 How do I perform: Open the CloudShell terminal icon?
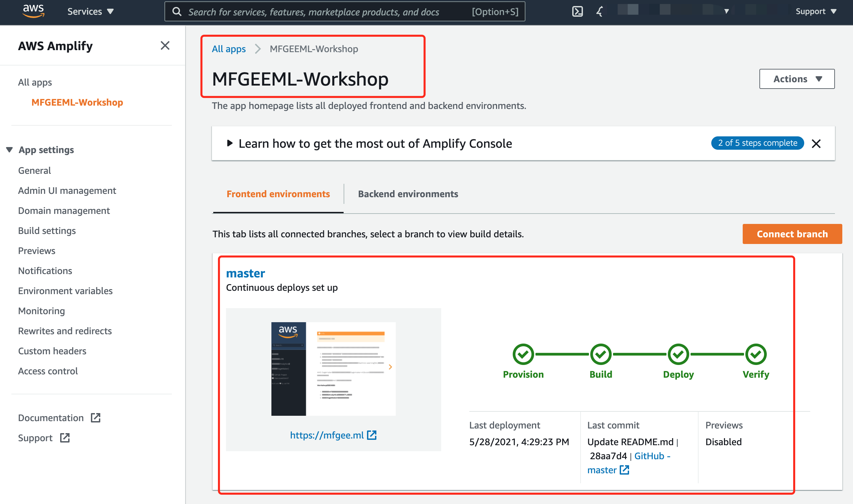(577, 12)
